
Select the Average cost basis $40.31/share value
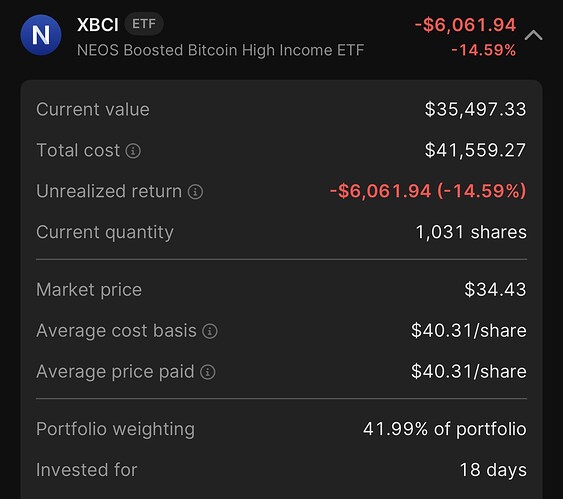pyautogui.click(x=469, y=330)
